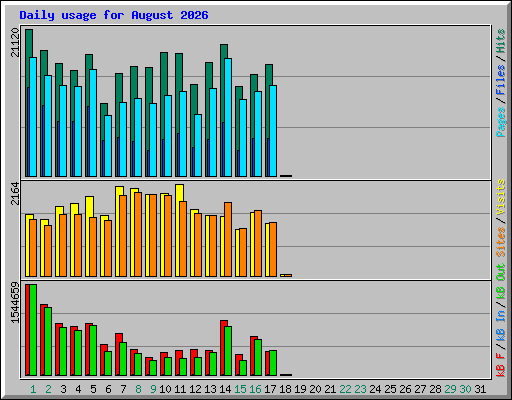Click day label 26 on x-axis
The height and width of the screenshot is (400, 512).
[x=405, y=389]
